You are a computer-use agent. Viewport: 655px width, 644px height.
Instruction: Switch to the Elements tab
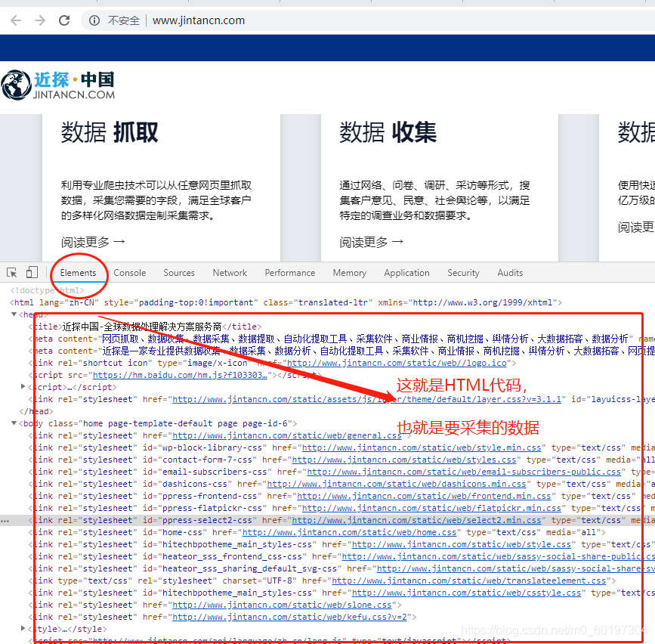click(x=78, y=272)
